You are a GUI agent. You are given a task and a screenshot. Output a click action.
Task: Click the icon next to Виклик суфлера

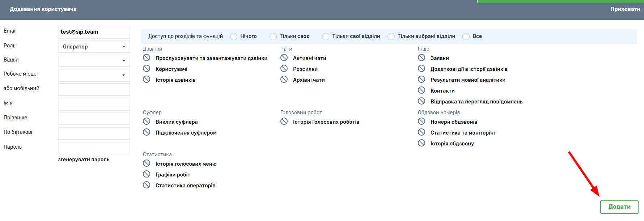(147, 121)
